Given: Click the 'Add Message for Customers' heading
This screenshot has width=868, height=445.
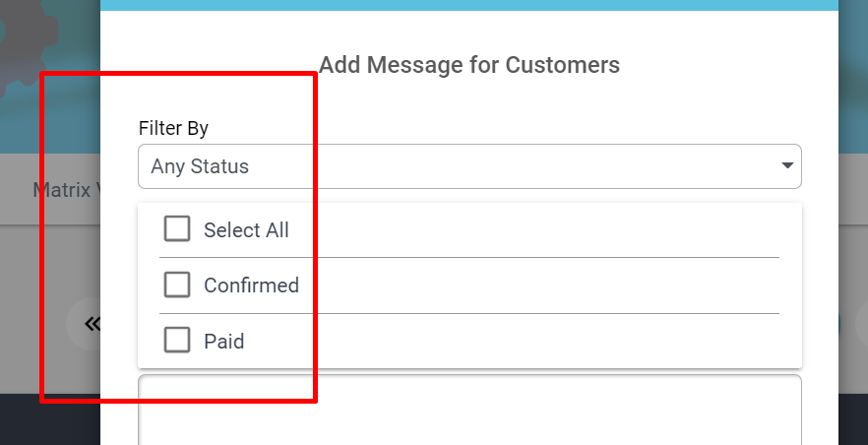Looking at the screenshot, I should click(469, 65).
